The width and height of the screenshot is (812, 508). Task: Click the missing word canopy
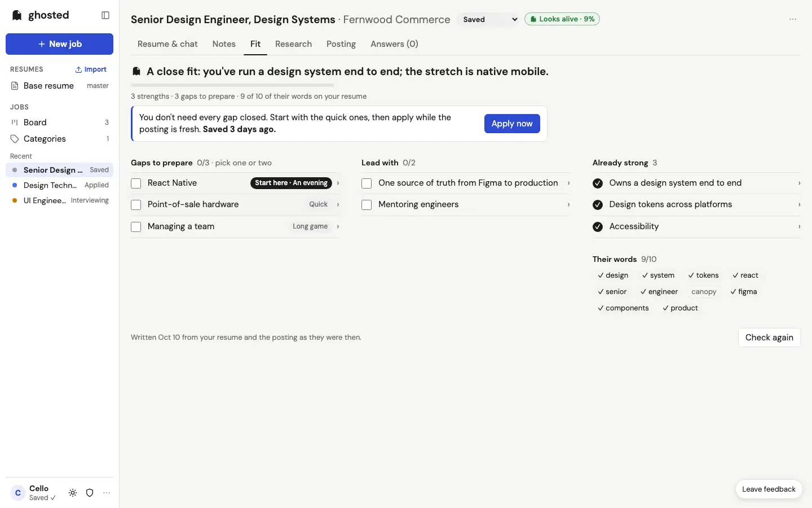coord(704,292)
